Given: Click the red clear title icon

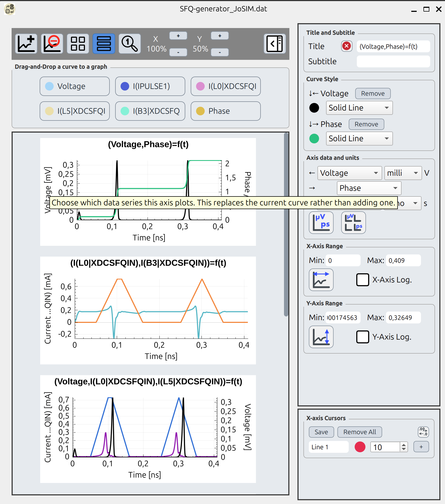Looking at the screenshot, I should click(x=347, y=46).
